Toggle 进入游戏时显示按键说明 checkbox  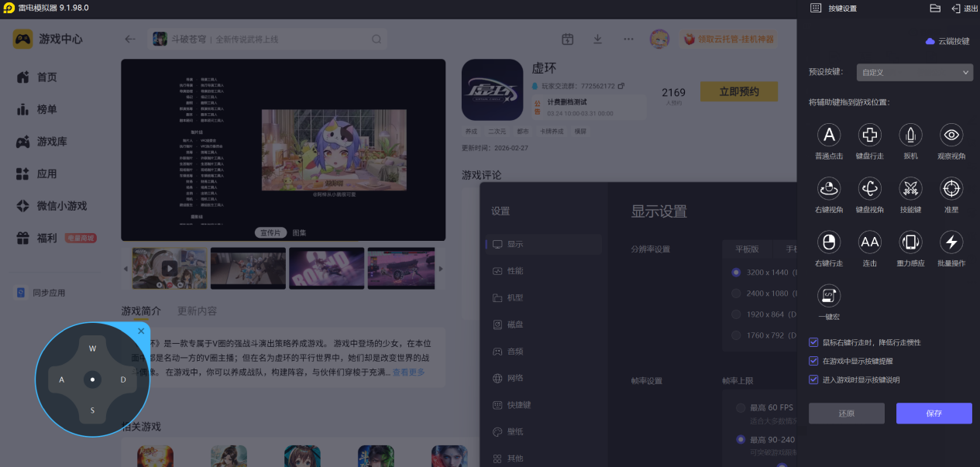[813, 379]
